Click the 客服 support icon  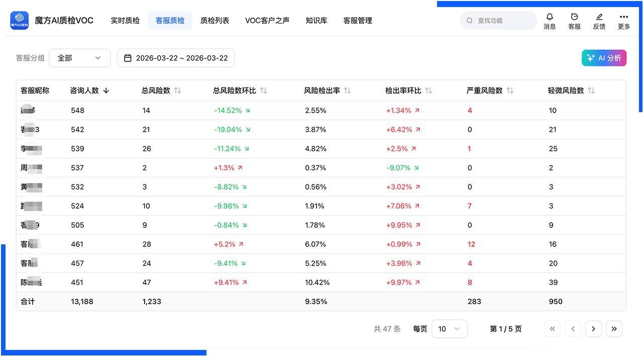[574, 17]
